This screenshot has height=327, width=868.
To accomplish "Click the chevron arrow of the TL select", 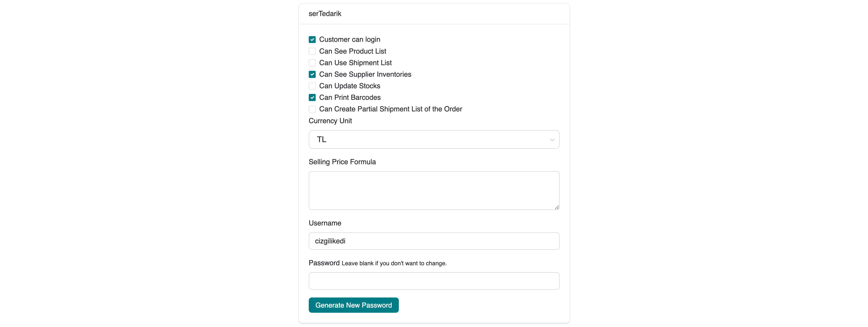I will click(x=552, y=140).
